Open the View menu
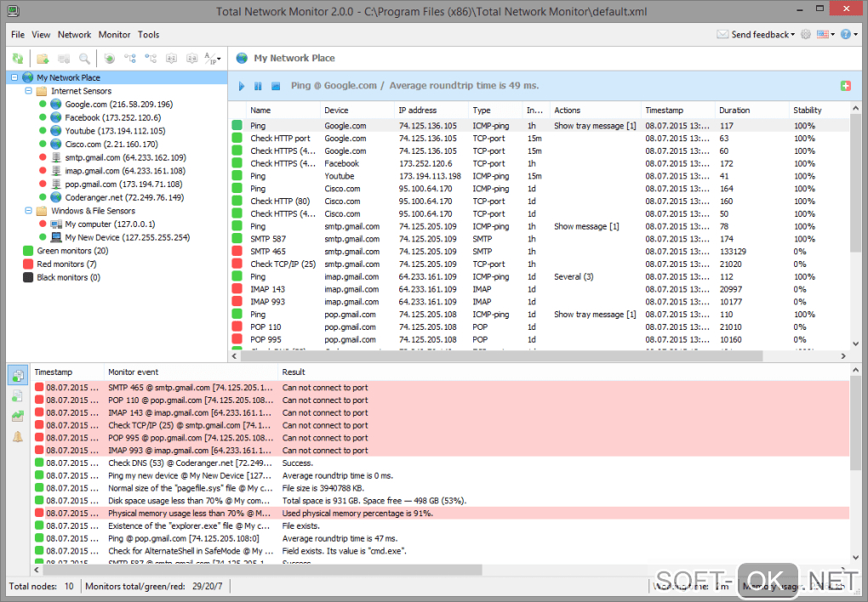The height and width of the screenshot is (602, 868). pyautogui.click(x=41, y=34)
